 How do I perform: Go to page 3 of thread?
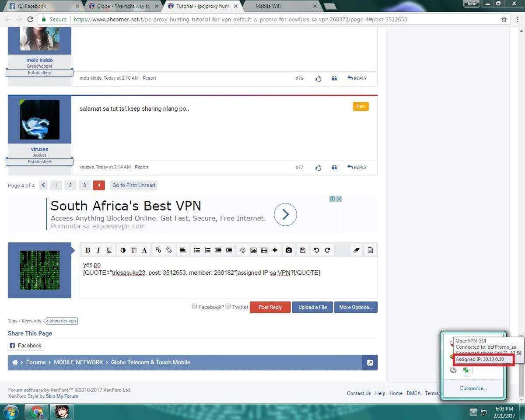click(x=84, y=185)
